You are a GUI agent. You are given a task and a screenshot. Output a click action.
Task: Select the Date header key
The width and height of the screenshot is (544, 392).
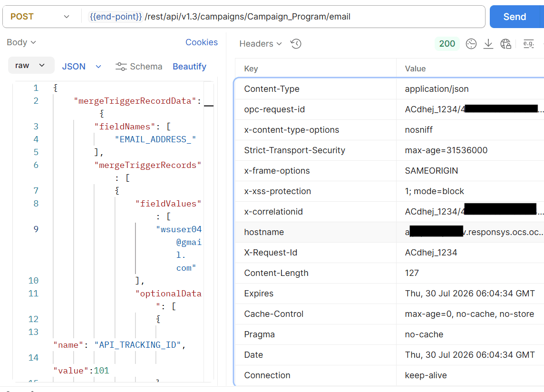(x=253, y=355)
